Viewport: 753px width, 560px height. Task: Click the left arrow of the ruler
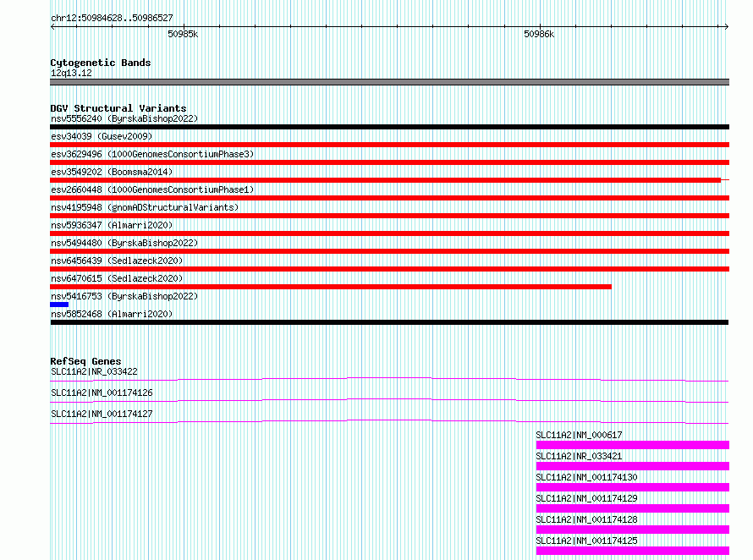point(52,27)
